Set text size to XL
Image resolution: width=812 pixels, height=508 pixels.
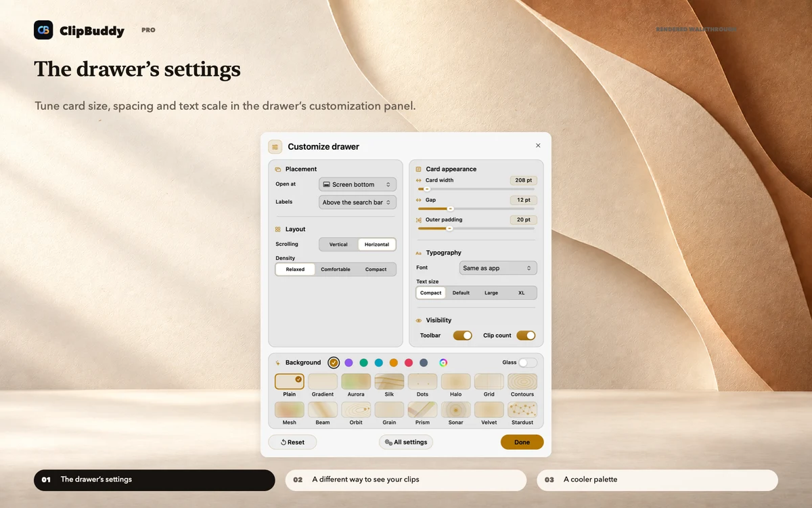(522, 293)
